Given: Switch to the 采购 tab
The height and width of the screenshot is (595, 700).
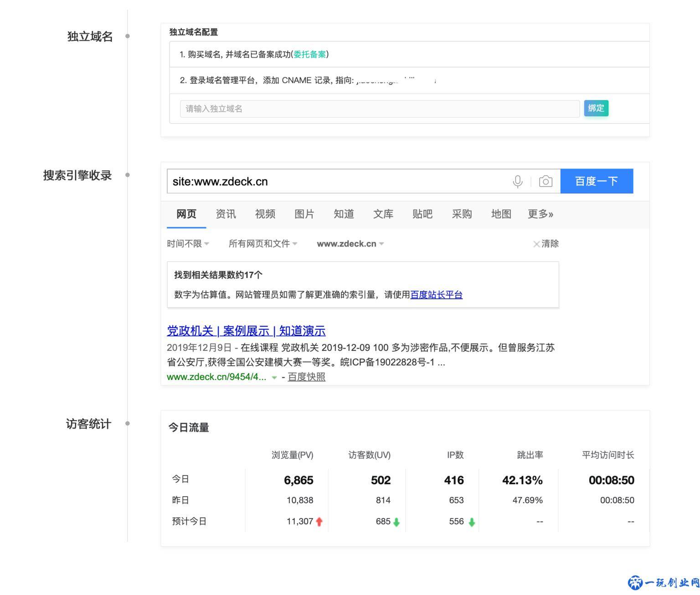Looking at the screenshot, I should tap(462, 214).
